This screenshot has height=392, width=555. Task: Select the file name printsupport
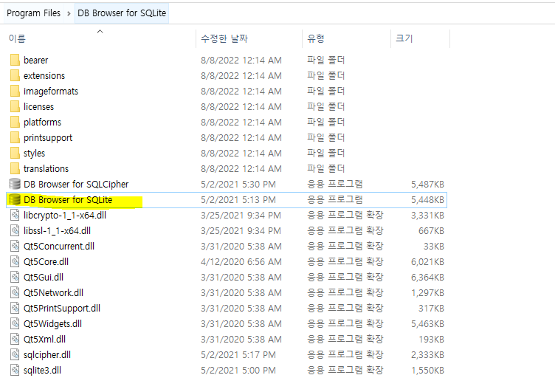[x=48, y=138]
